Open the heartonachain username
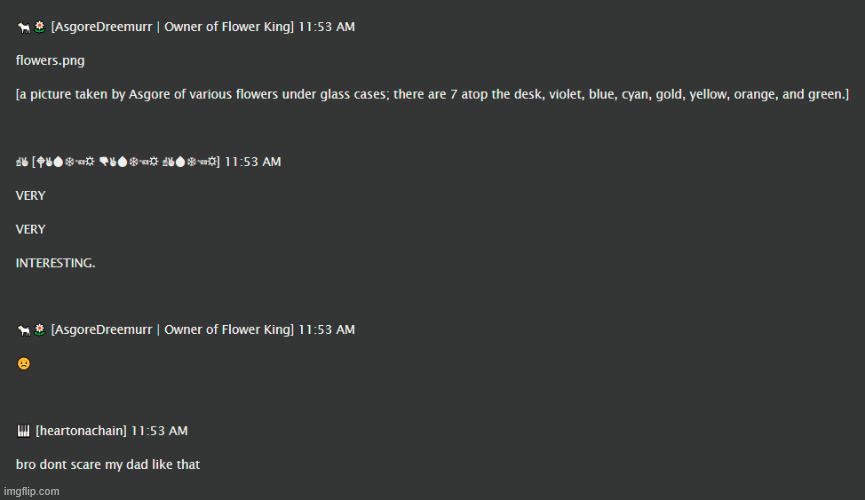The width and height of the screenshot is (865, 500). (81, 431)
